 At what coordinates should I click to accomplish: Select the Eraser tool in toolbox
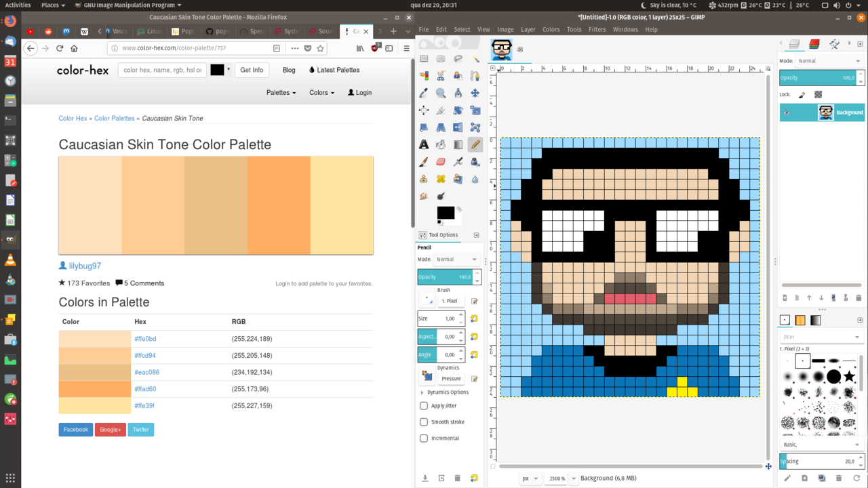pyautogui.click(x=441, y=162)
